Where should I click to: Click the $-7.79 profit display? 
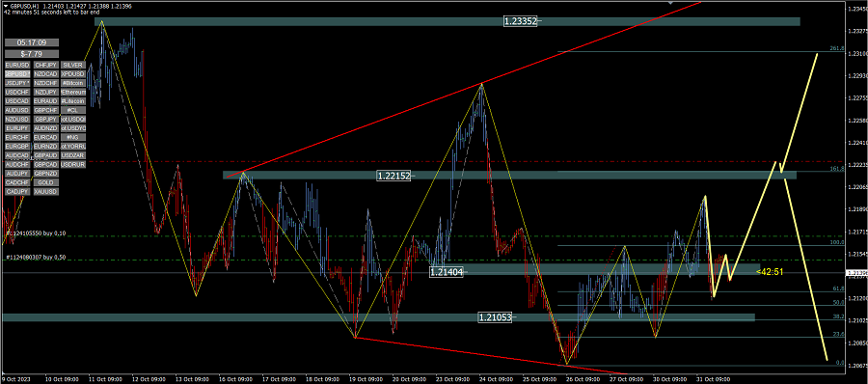(31, 54)
